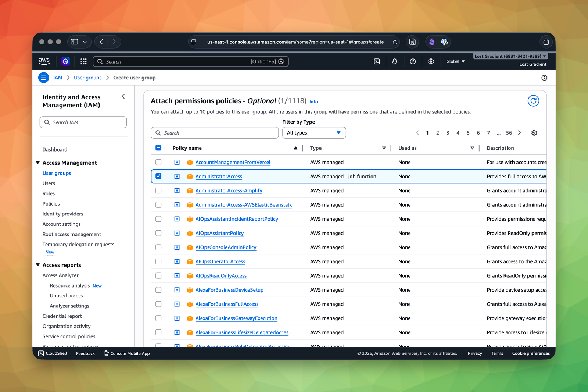
Task: Select Policies under Access Management
Action: 51,203
